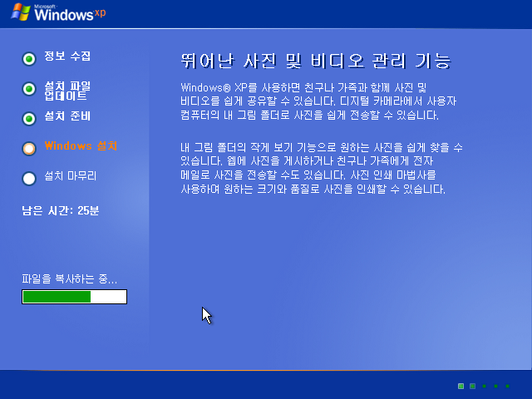Click the 정보 수집 step label
The height and width of the screenshot is (399, 532).
(67, 56)
